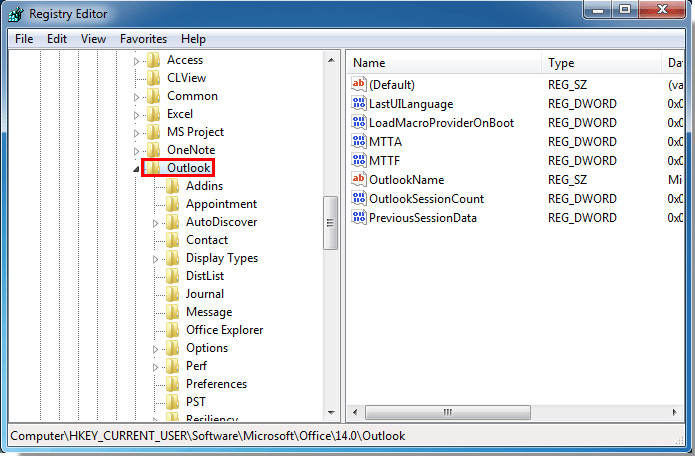Image resolution: width=695 pixels, height=456 pixels.
Task: Collapse the Outlook registry key
Action: (x=137, y=169)
